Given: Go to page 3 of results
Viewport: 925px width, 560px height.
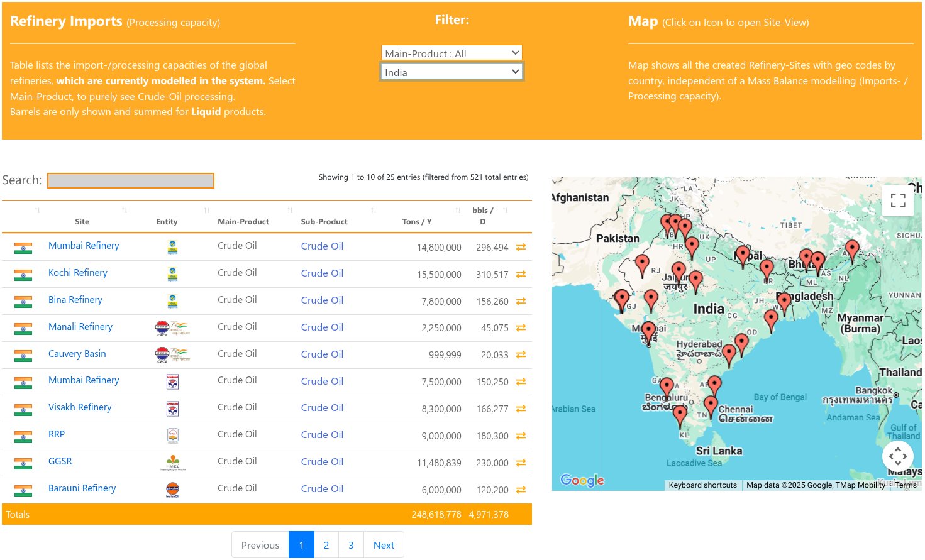Looking at the screenshot, I should [x=351, y=545].
